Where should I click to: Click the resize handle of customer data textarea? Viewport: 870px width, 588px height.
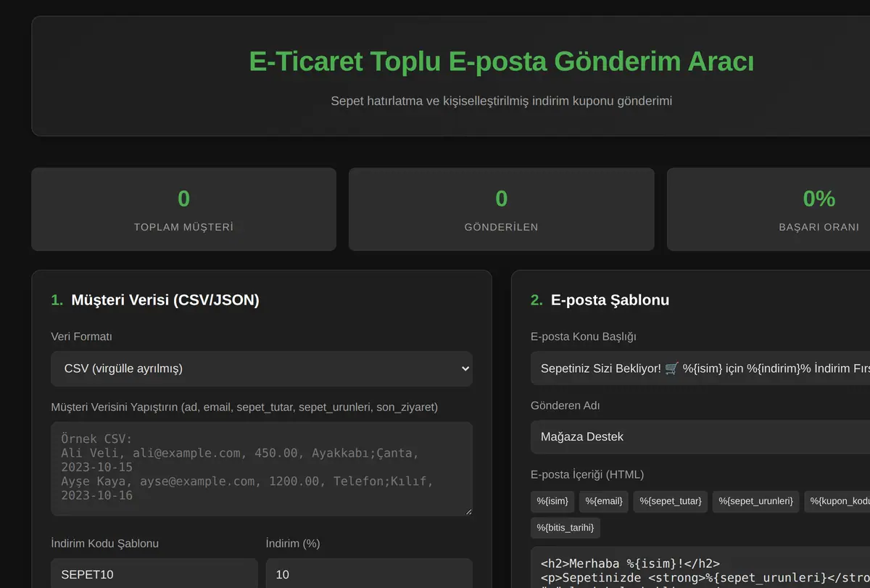tap(468, 511)
